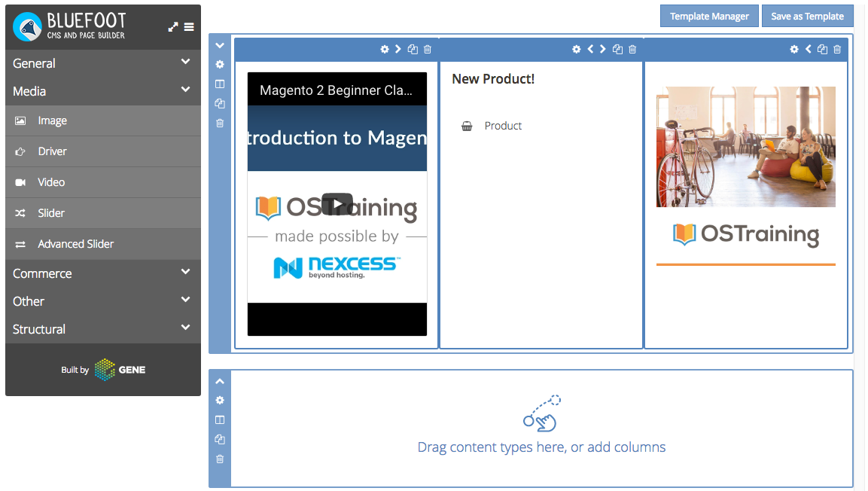This screenshot has height=491, width=868.
Task: Duplicate the New Product column
Action: (617, 49)
